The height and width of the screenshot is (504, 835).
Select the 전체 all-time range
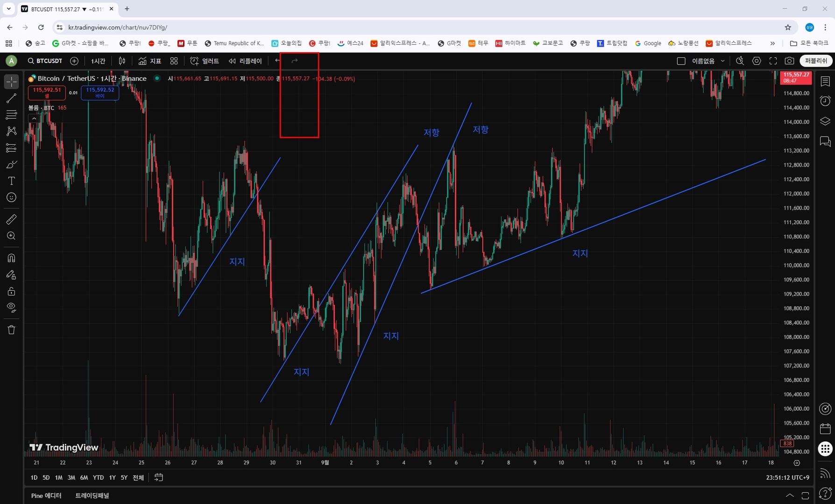click(138, 477)
